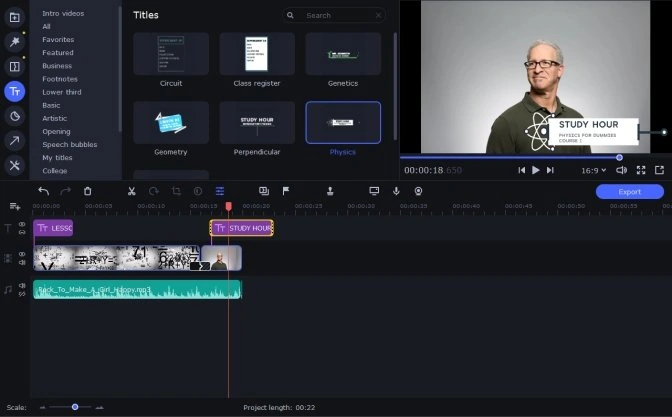Delete the selected clip with trash icon

point(87,191)
